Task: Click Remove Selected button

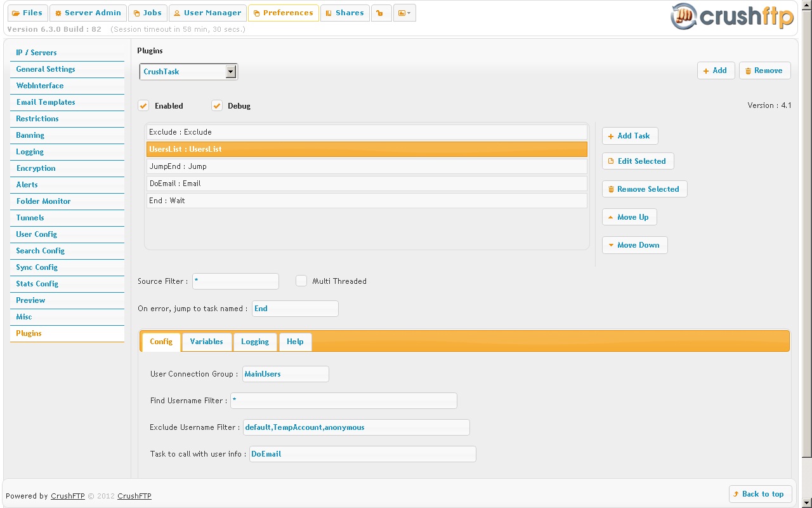Action: pos(645,189)
